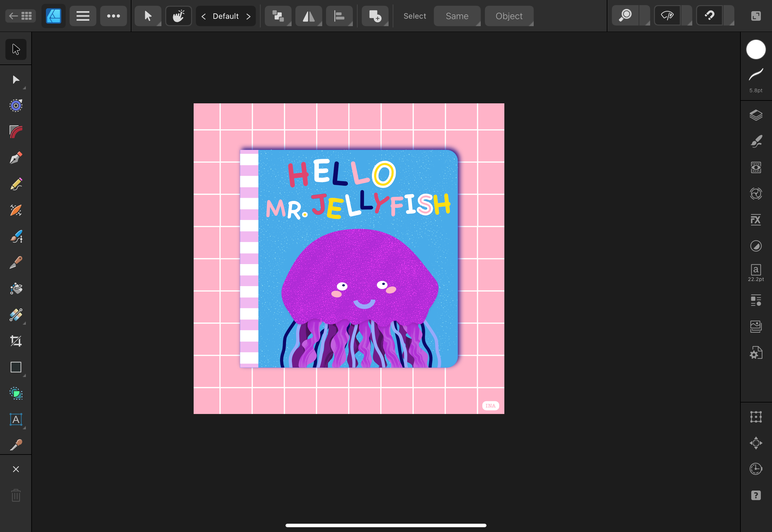Open the Transform panel
772x532 pixels.
coord(756,417)
